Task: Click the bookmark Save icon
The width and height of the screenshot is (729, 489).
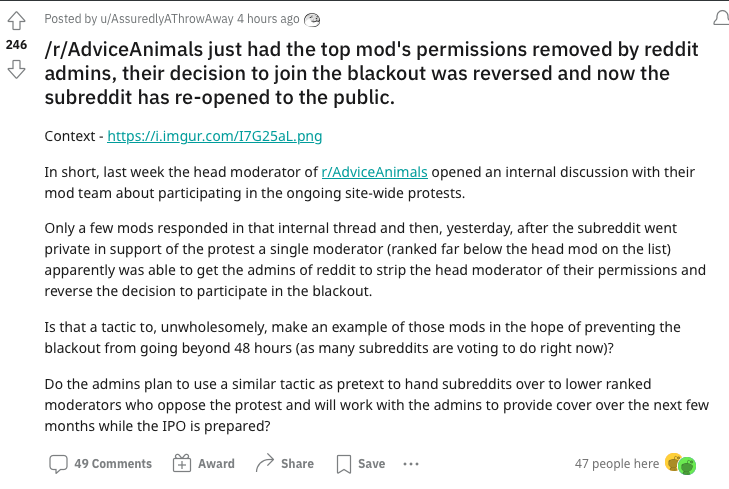Action: coord(344,464)
